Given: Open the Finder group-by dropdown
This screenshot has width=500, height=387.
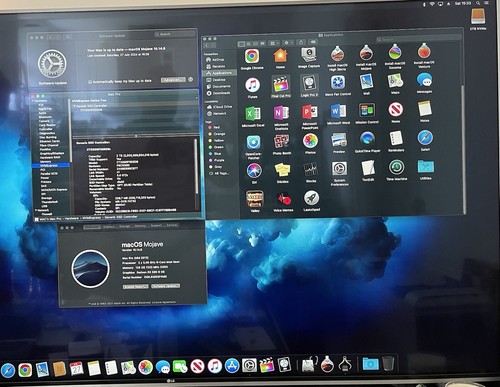Looking at the screenshot, I should pos(274,43).
